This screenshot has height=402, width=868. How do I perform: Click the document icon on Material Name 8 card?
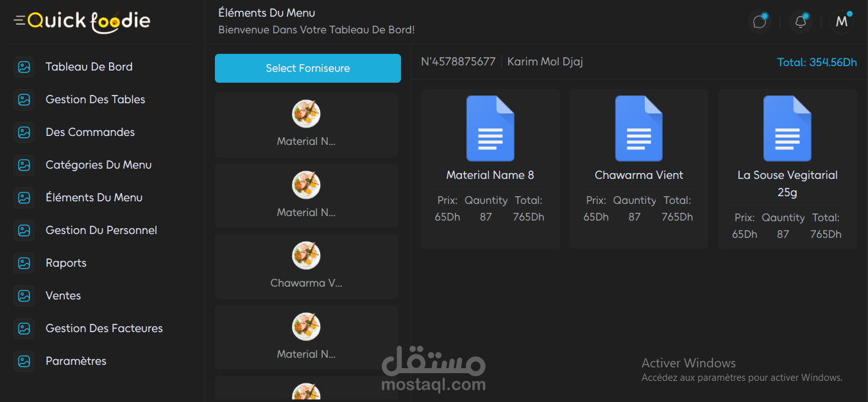tap(490, 128)
